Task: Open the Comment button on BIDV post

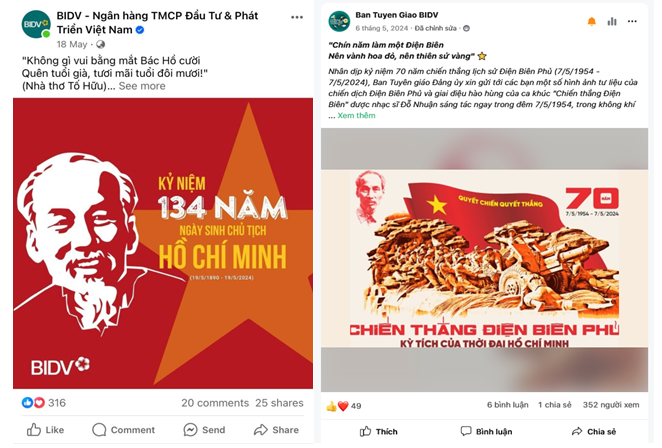Action: (123, 430)
